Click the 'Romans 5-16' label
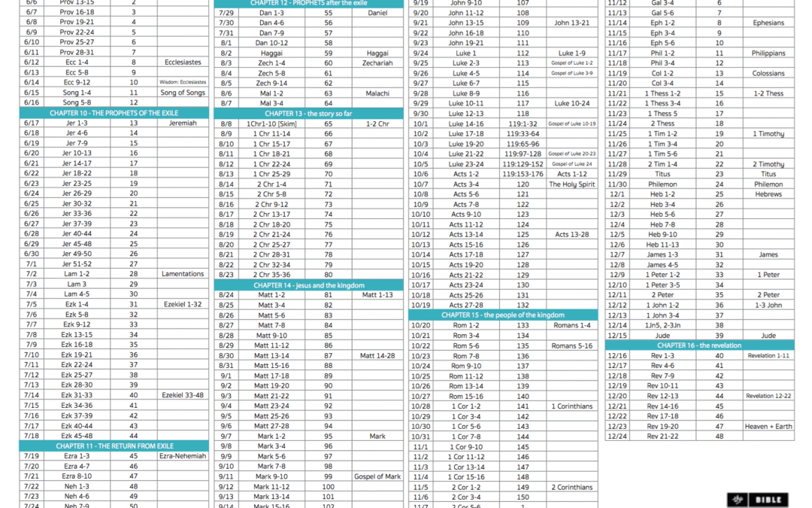This screenshot has width=812, height=508. 571,345
